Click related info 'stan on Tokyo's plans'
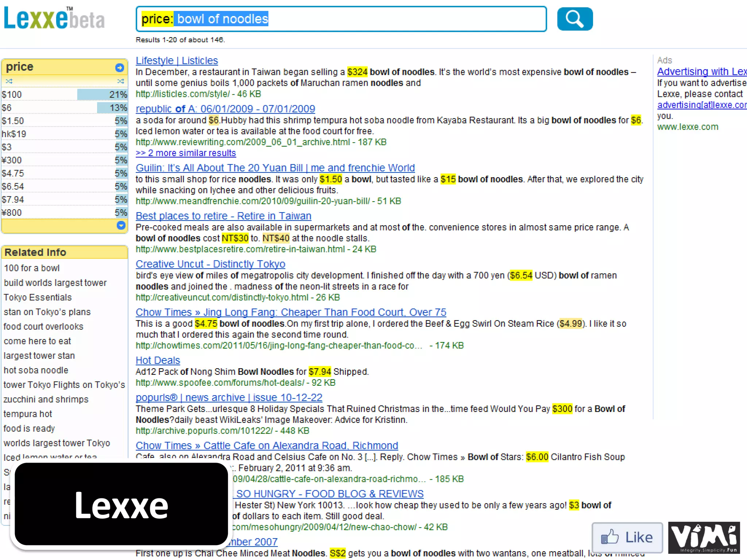 tap(47, 312)
